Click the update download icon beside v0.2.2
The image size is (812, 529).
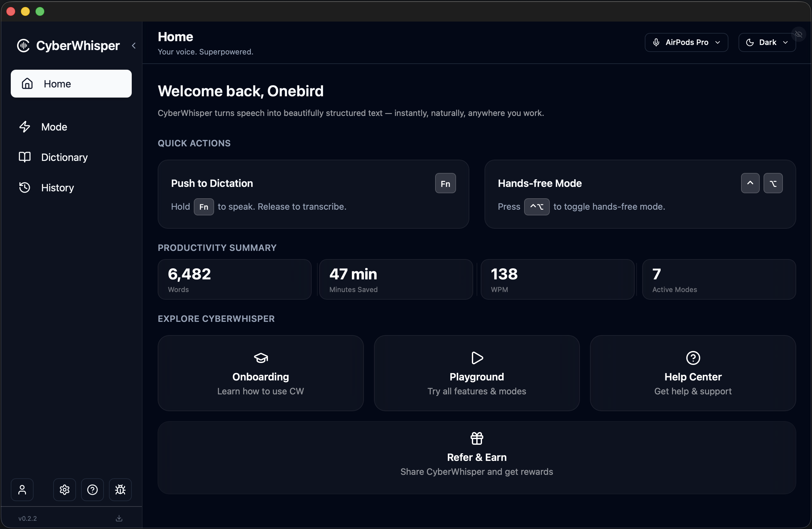[118, 518]
